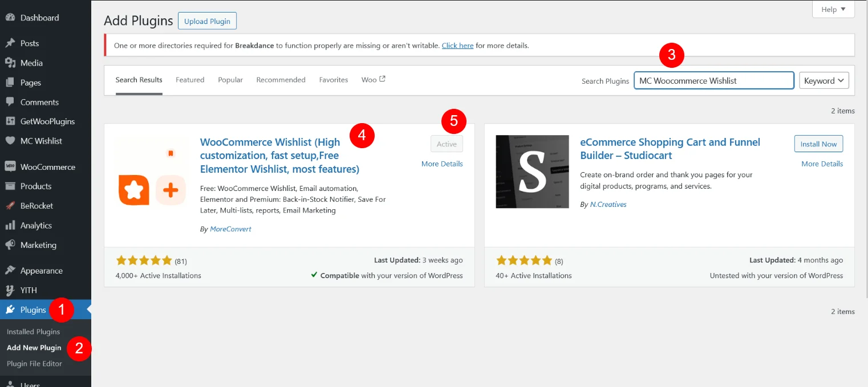Click the MC Wishlist heart icon
Image resolution: width=868 pixels, height=387 pixels.
click(x=10, y=141)
